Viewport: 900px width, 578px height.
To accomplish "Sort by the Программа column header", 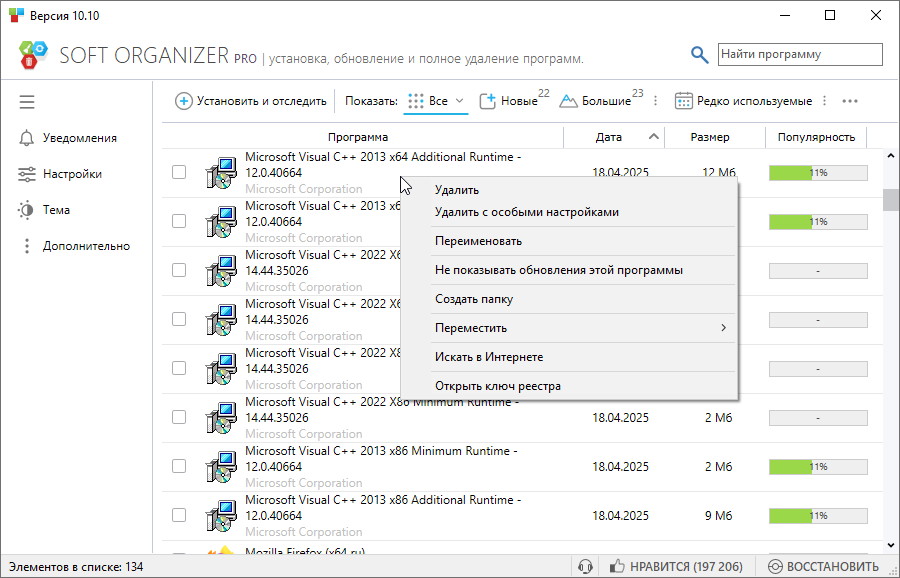I will pos(358,137).
